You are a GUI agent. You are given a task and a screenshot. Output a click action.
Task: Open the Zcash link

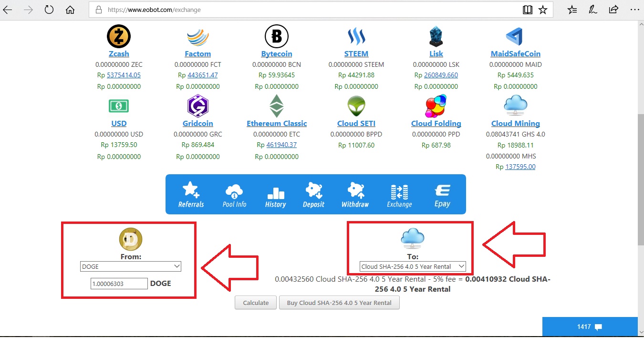tap(119, 54)
